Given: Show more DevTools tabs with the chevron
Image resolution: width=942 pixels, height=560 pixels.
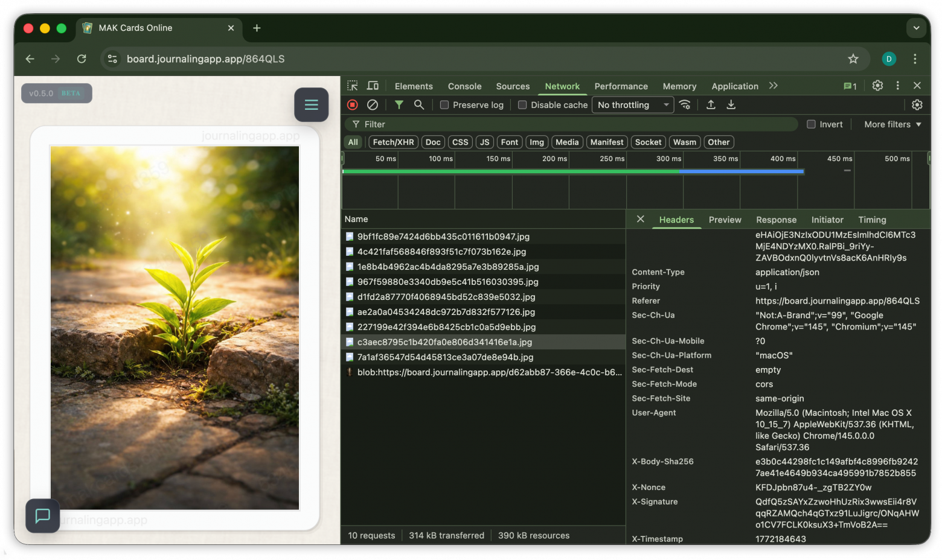Looking at the screenshot, I should 773,86.
